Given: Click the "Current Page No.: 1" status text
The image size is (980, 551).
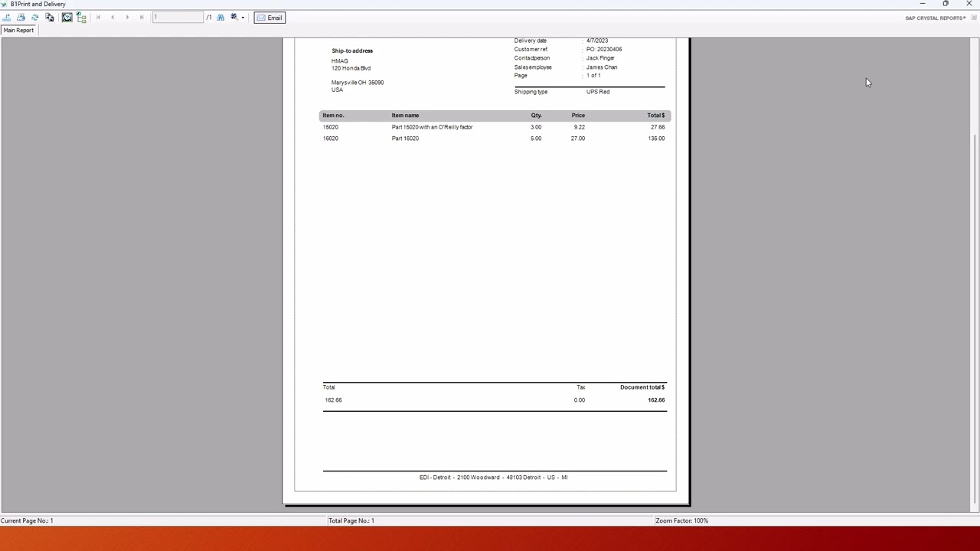Looking at the screenshot, I should (27, 520).
